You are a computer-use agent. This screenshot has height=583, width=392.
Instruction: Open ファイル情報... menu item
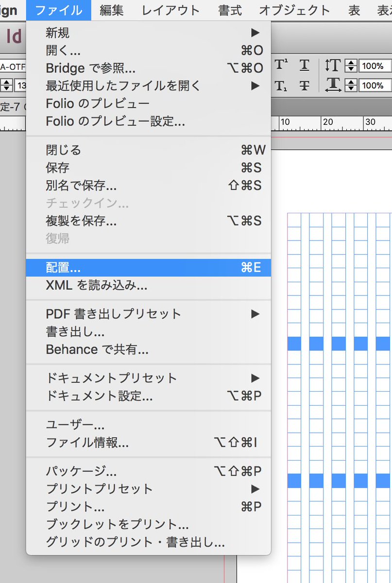[x=149, y=443]
